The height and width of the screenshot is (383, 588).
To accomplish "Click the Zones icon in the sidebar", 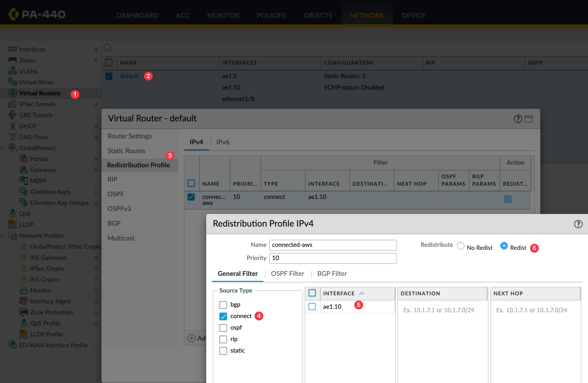I will (x=12, y=60).
